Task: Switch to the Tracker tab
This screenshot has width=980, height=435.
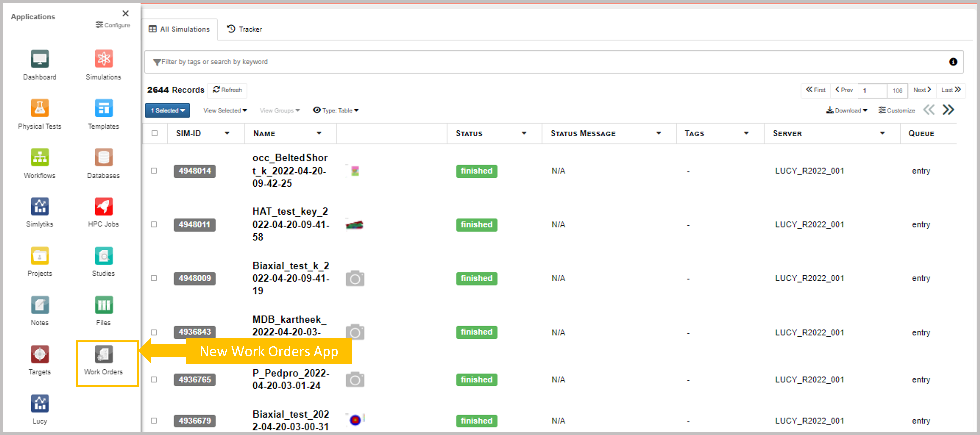Action: tap(245, 29)
